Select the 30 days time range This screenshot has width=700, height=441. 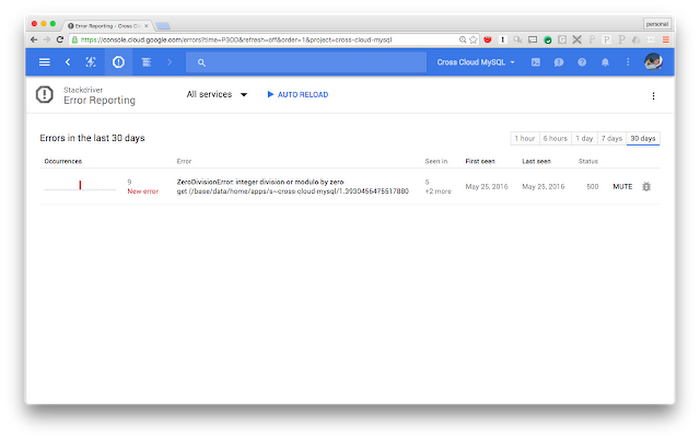[643, 138]
